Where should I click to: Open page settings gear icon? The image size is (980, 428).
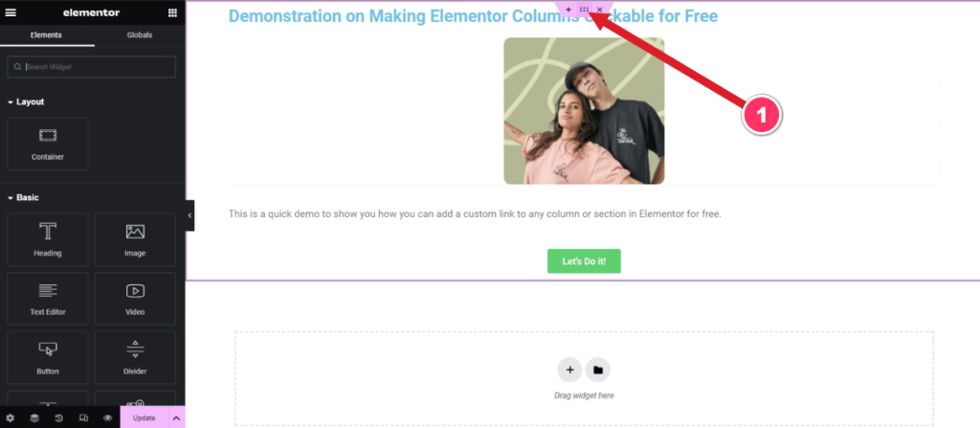[10, 418]
